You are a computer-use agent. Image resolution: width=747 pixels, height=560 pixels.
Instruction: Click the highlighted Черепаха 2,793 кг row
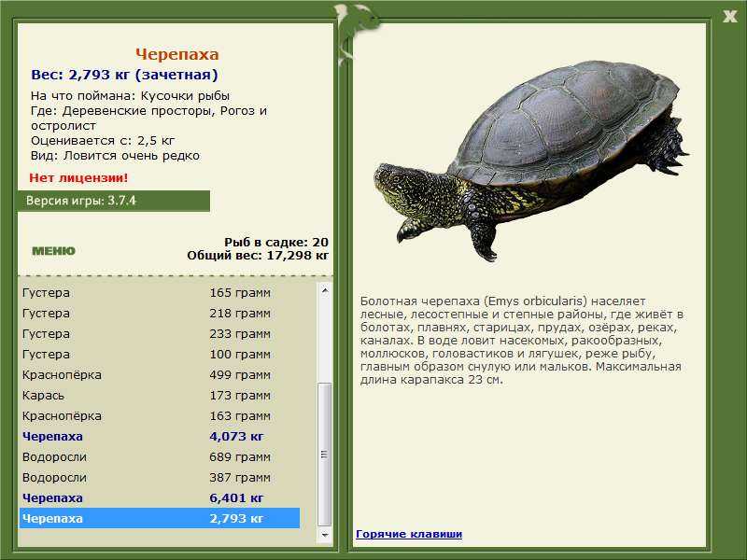tap(160, 518)
